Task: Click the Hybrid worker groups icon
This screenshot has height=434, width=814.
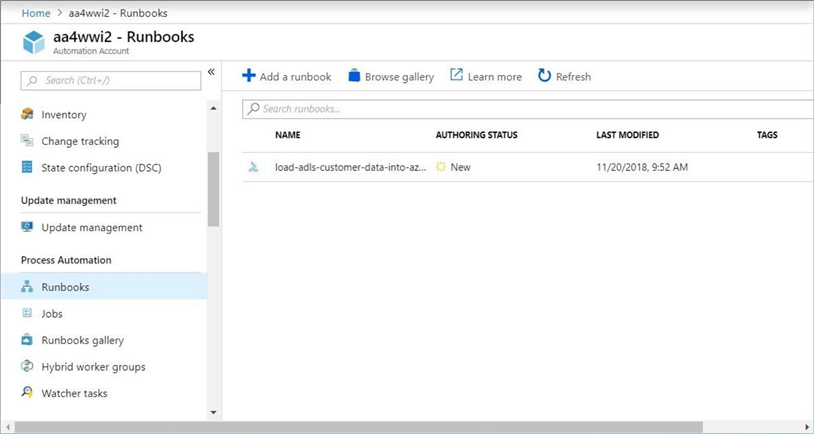Action: click(28, 367)
